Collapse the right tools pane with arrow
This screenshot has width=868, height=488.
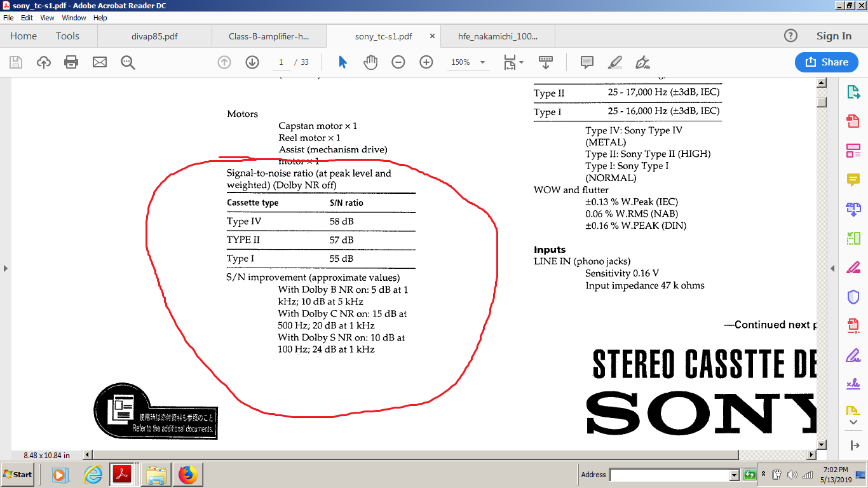pos(853,445)
